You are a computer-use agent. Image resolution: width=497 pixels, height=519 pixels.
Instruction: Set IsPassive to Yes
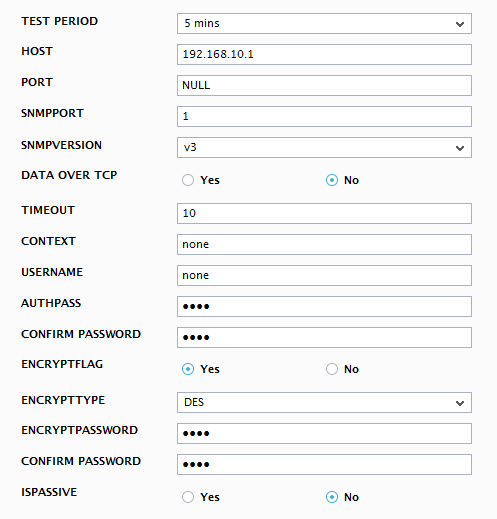click(188, 497)
